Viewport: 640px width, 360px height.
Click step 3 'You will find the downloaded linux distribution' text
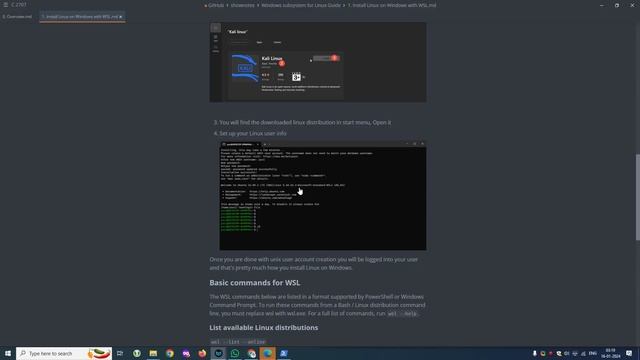tap(305, 122)
